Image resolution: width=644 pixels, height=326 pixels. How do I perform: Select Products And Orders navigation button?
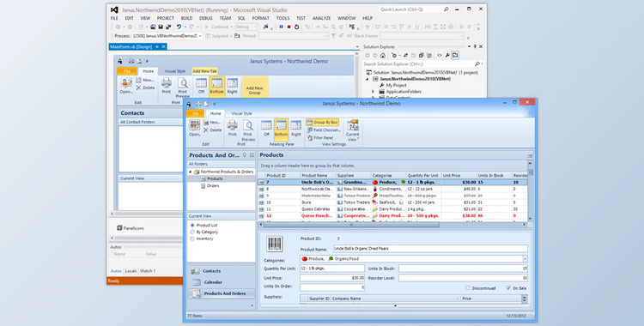(x=221, y=293)
